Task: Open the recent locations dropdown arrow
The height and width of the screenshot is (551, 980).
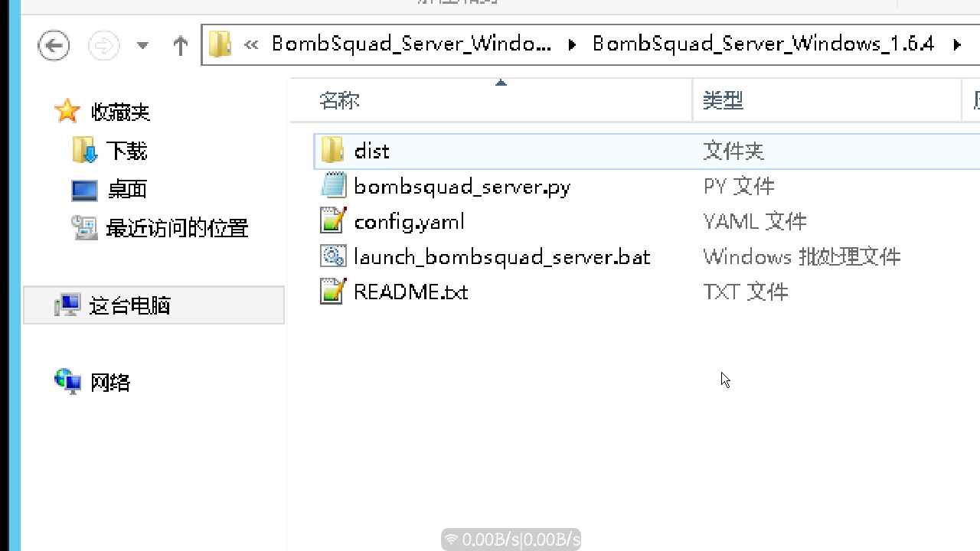Action: click(x=142, y=45)
